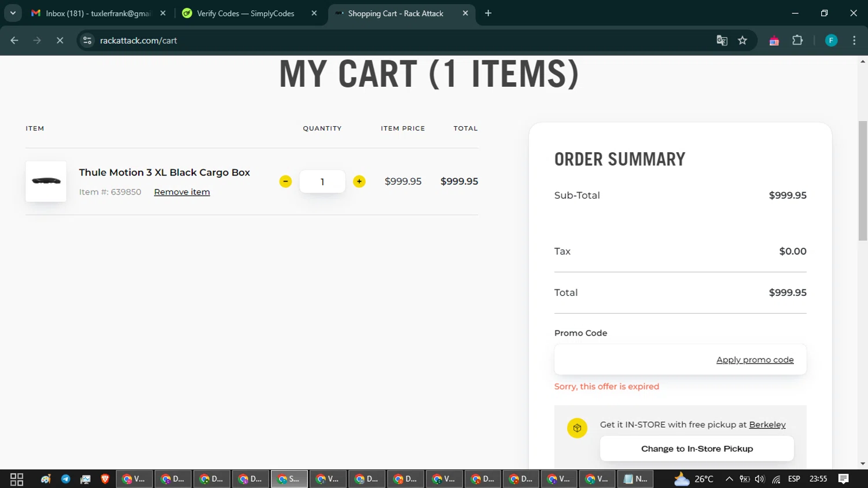Click the ORDER SUMMARY heading
Image resolution: width=868 pixels, height=488 pixels.
(x=620, y=159)
